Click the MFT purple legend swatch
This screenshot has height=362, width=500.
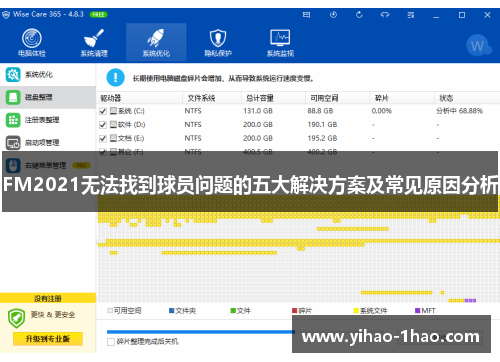(x=418, y=311)
